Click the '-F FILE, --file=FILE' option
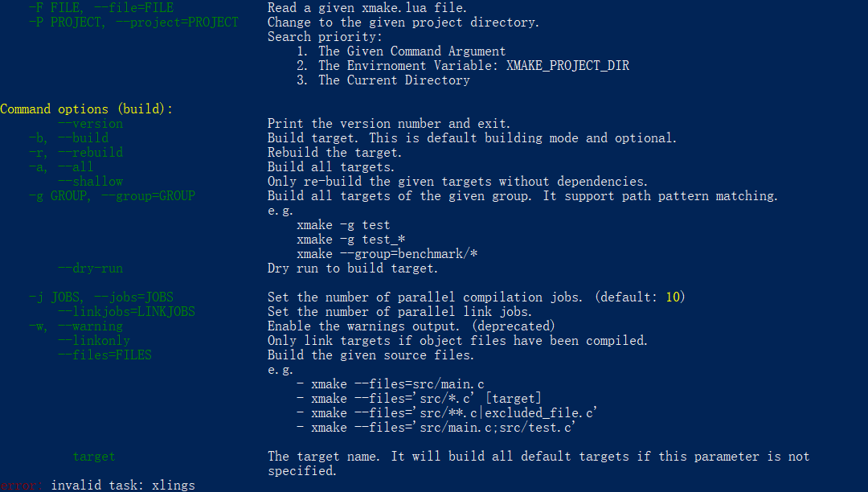The image size is (868, 492). click(101, 8)
